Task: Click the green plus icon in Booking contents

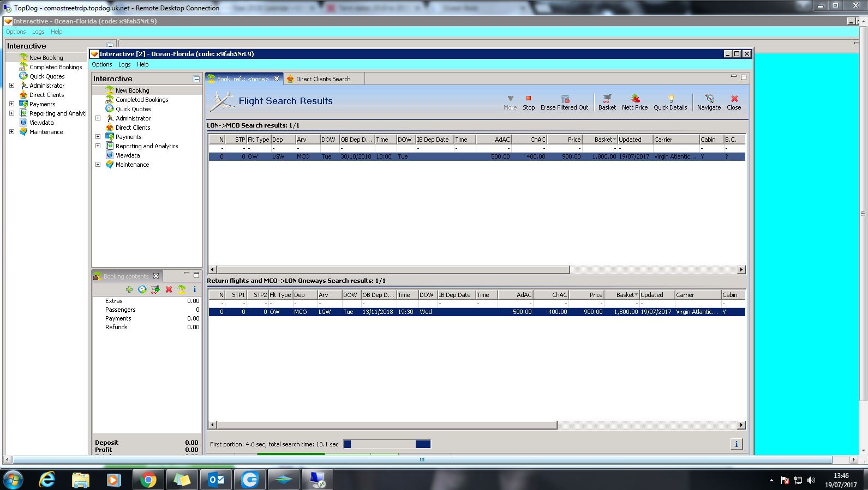Action: coord(129,289)
